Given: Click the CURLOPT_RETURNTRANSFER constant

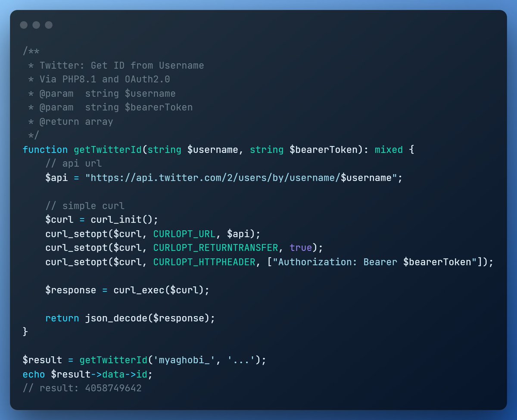Looking at the screenshot, I should 216,248.
